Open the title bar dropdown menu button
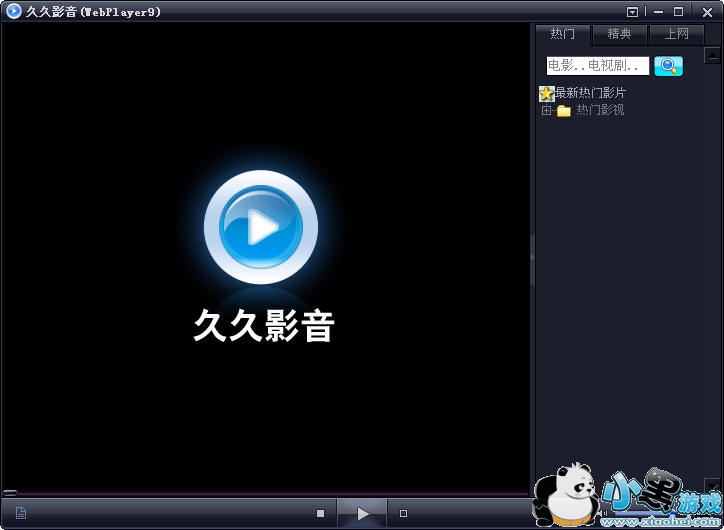 coord(633,12)
